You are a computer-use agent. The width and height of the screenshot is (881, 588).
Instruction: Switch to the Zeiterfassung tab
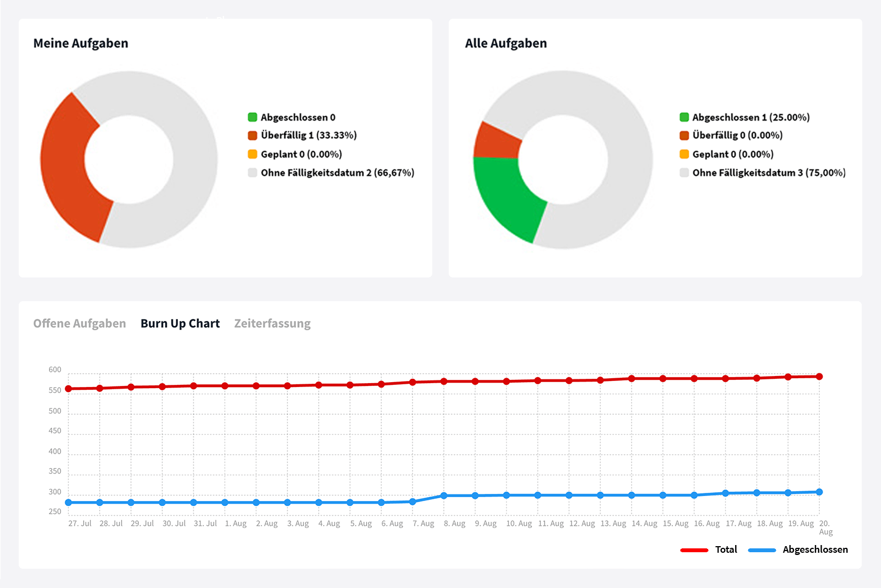(x=272, y=324)
